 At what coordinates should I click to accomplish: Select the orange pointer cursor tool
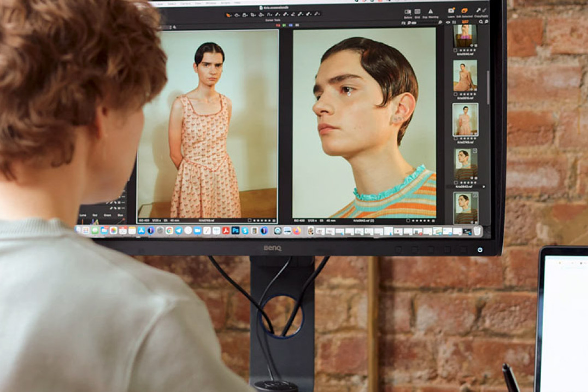tap(228, 15)
